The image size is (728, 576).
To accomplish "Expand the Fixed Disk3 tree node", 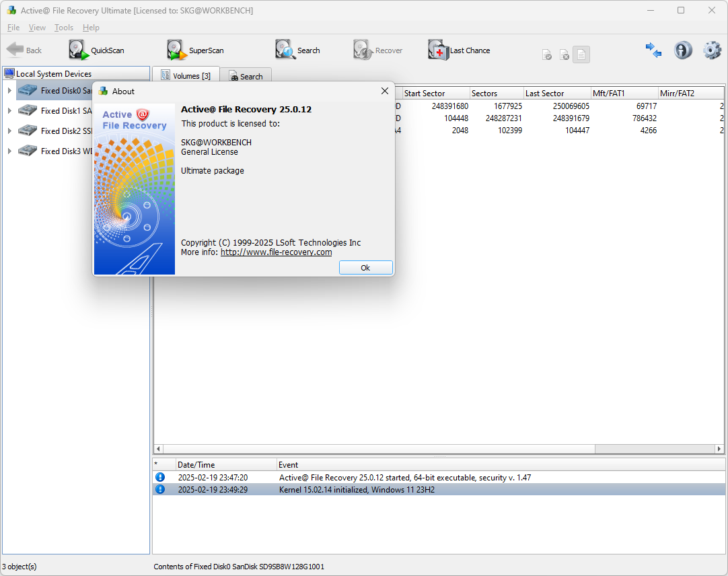I will tap(9, 151).
